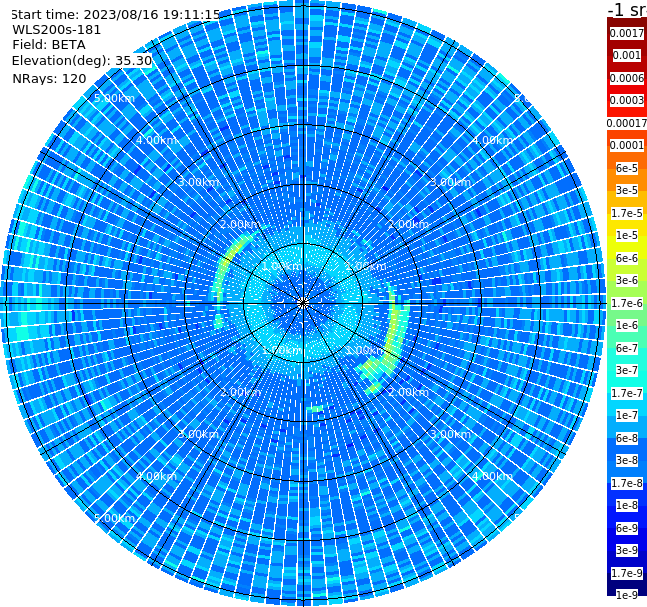Click the 1.7e-7 colorbar tick label
Screen dimensions: 647x607
627,393
